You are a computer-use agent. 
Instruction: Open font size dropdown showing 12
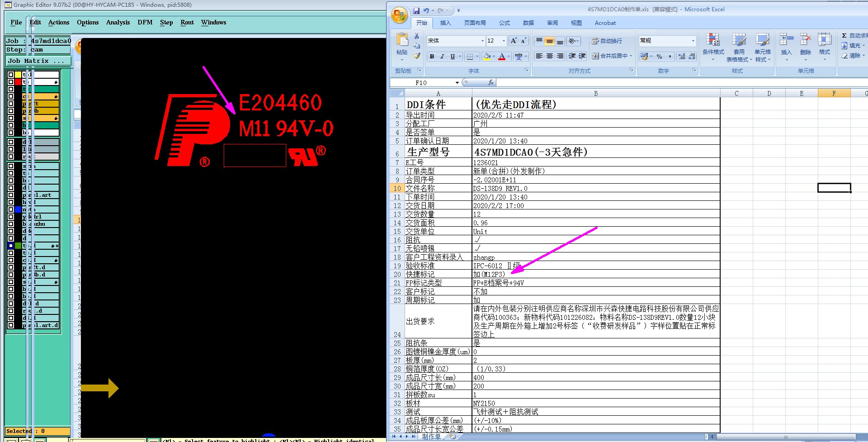[504, 41]
